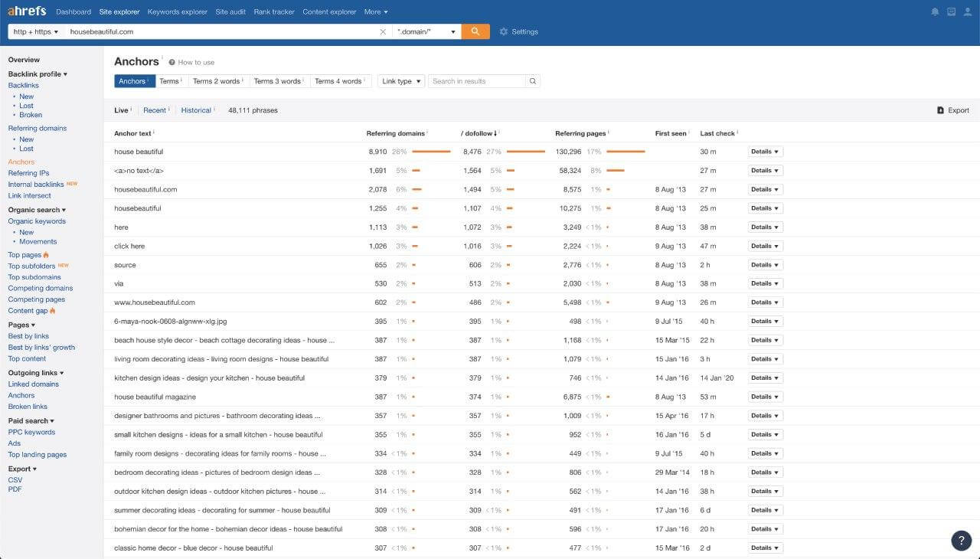Expand Details for house beautiful row
Image resolution: width=980 pixels, height=559 pixels.
click(x=765, y=152)
